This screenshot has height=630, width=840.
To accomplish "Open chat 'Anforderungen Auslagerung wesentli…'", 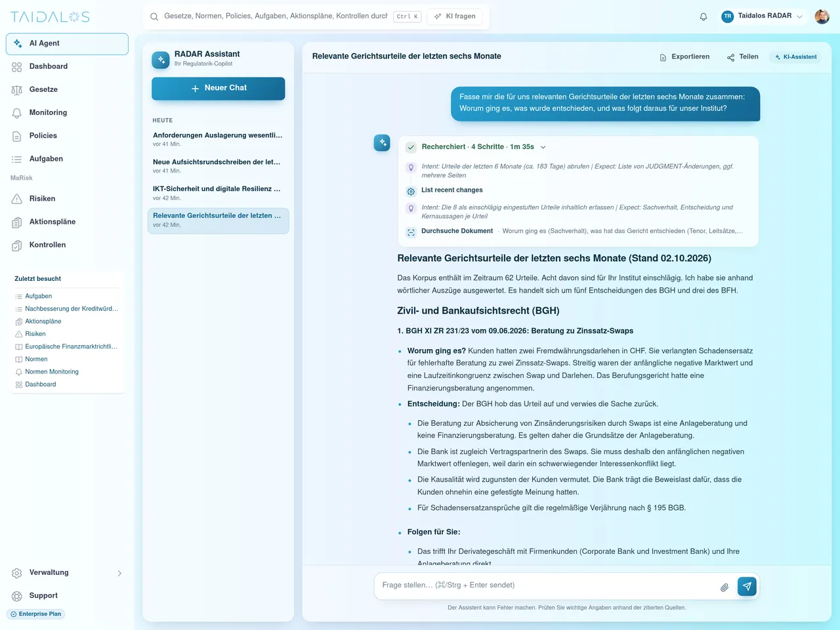I will pyautogui.click(x=218, y=138).
